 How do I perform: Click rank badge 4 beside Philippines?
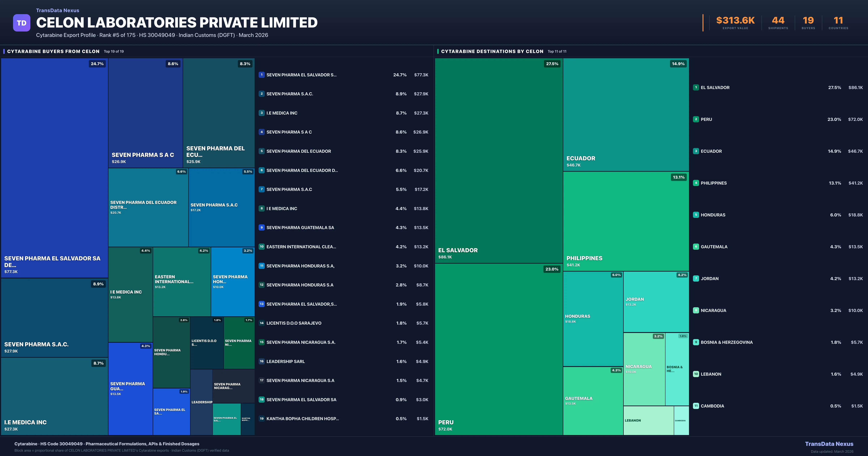point(696,183)
